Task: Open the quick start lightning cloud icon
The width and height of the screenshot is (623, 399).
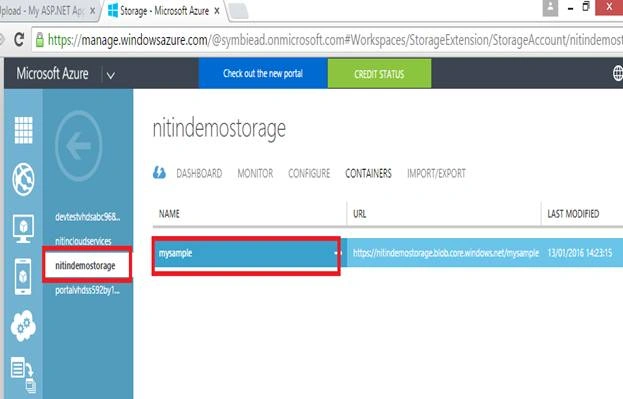Action: click(x=159, y=173)
